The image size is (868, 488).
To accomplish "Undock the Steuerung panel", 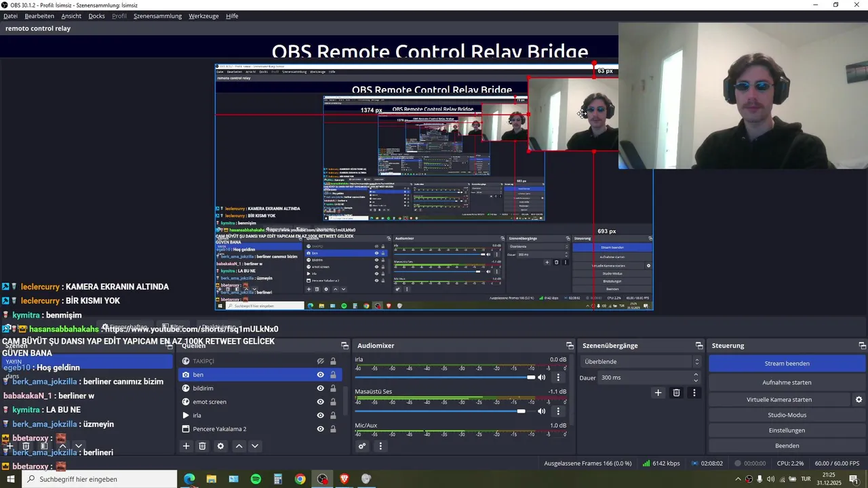I will click(862, 346).
